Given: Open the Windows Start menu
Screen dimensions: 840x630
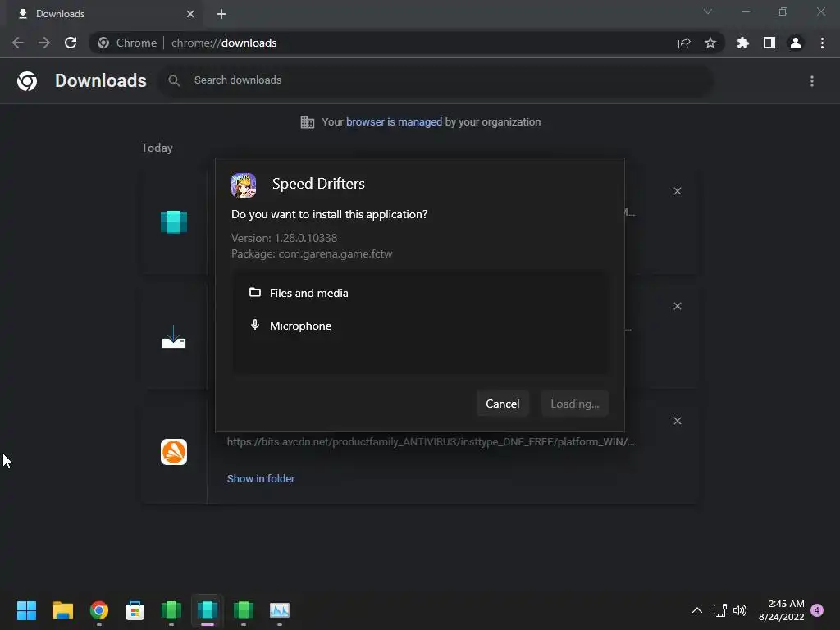Looking at the screenshot, I should 27,610.
